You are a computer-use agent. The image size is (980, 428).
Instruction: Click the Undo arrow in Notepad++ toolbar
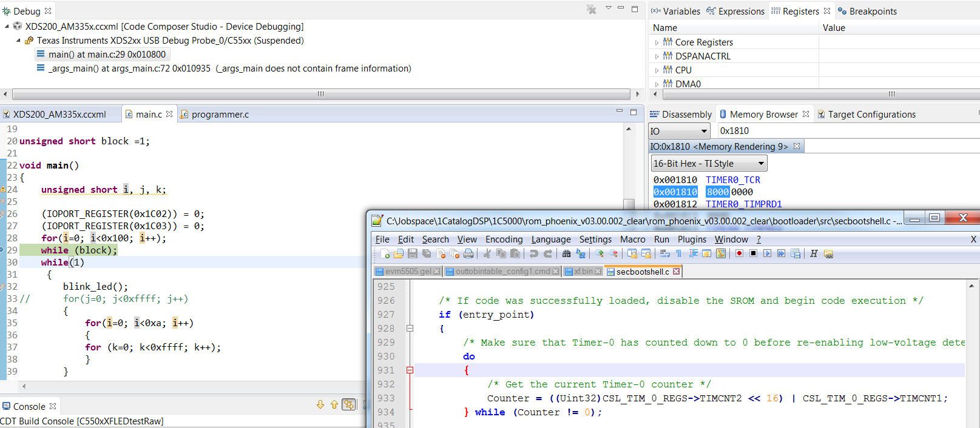click(x=533, y=253)
